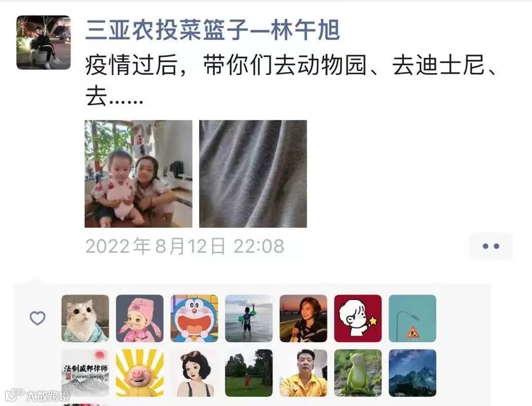Open the cat avatar liker profile

click(85, 318)
